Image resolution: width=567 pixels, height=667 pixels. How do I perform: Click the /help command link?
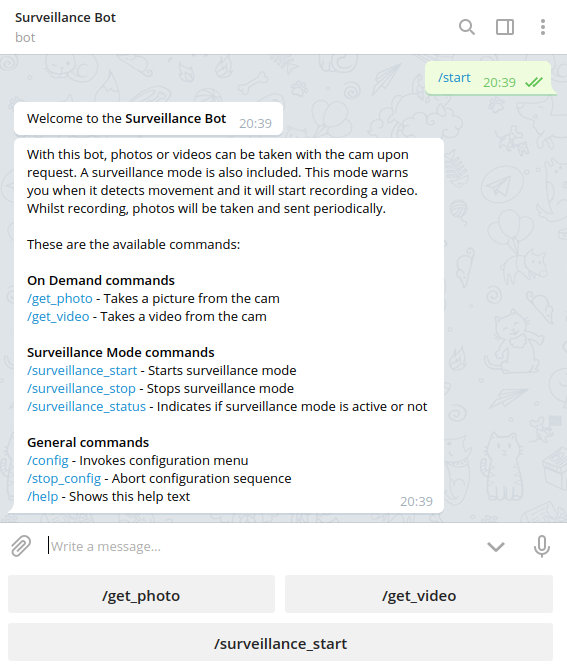coord(43,496)
